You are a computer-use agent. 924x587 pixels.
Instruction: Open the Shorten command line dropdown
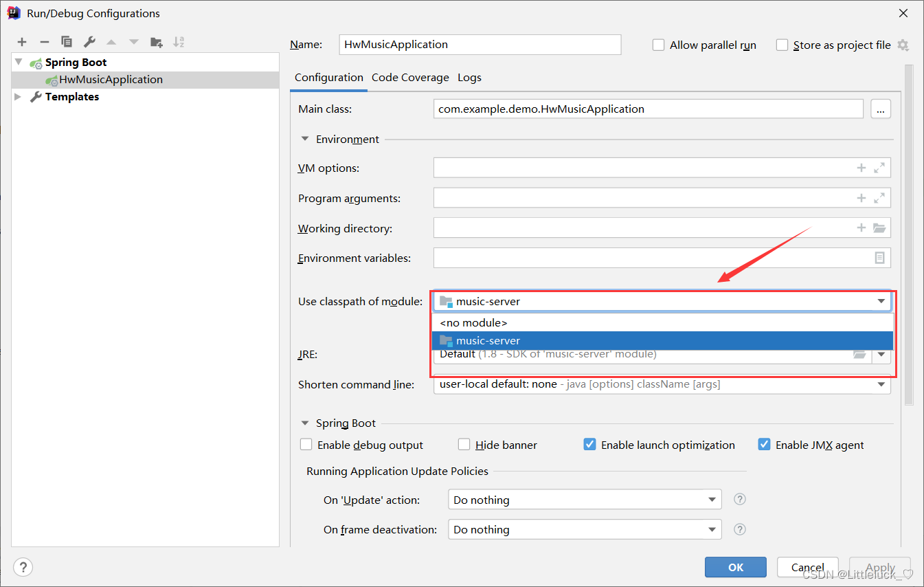(x=880, y=384)
